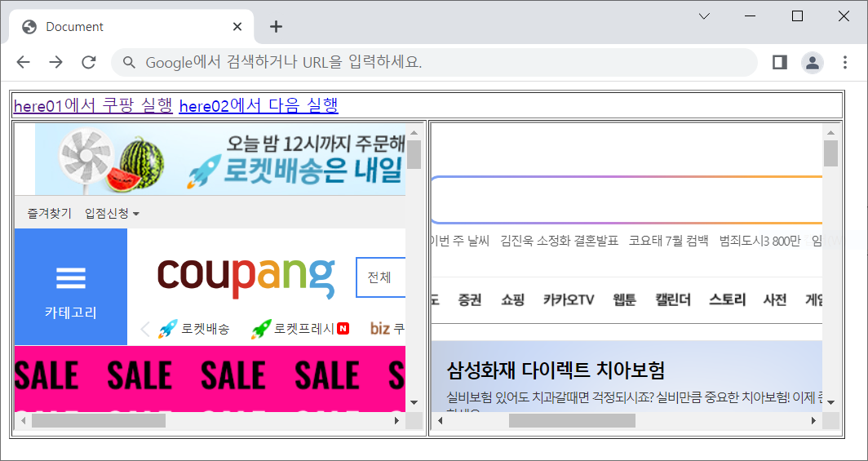The image size is (868, 461).
Task: Click the Coupang frame vertical scrollbar down arrow
Action: 414,402
